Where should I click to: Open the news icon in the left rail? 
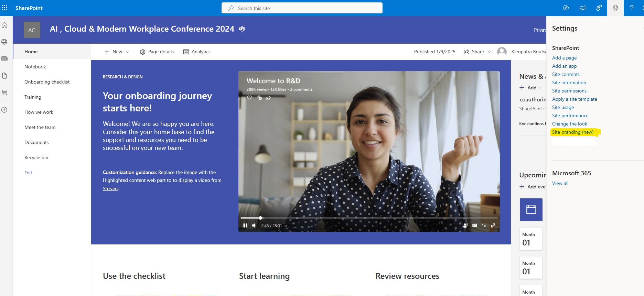(4, 58)
